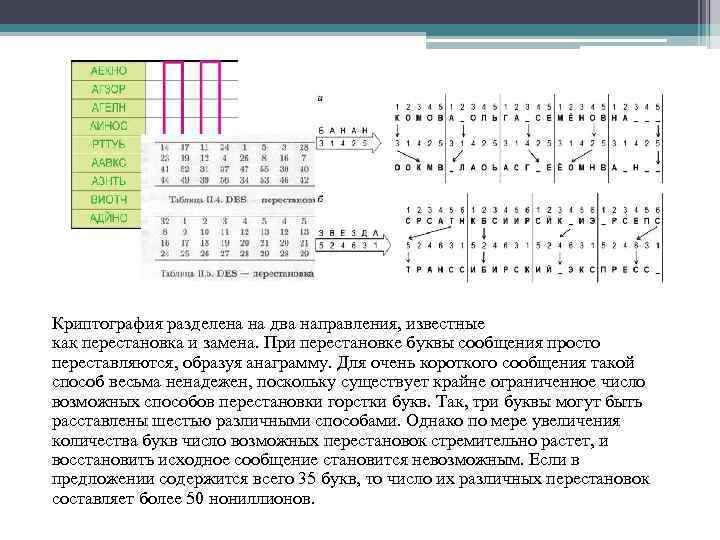720x540 pixels.
Task: Click the plaintext row 'КОМОВА_ОЛЬГА_СЕМЁНОВНА'
Action: point(527,118)
